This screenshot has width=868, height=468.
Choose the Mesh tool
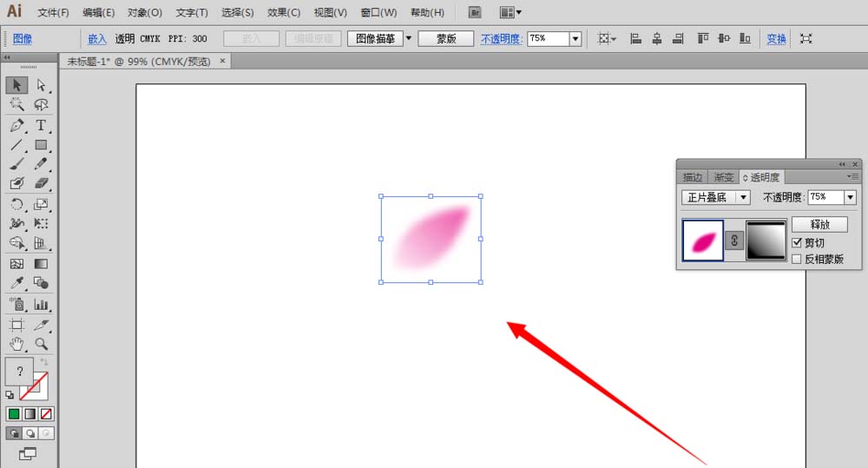tap(16, 264)
